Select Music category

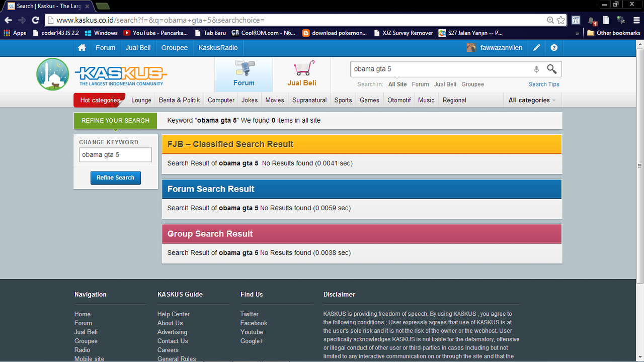pyautogui.click(x=426, y=100)
